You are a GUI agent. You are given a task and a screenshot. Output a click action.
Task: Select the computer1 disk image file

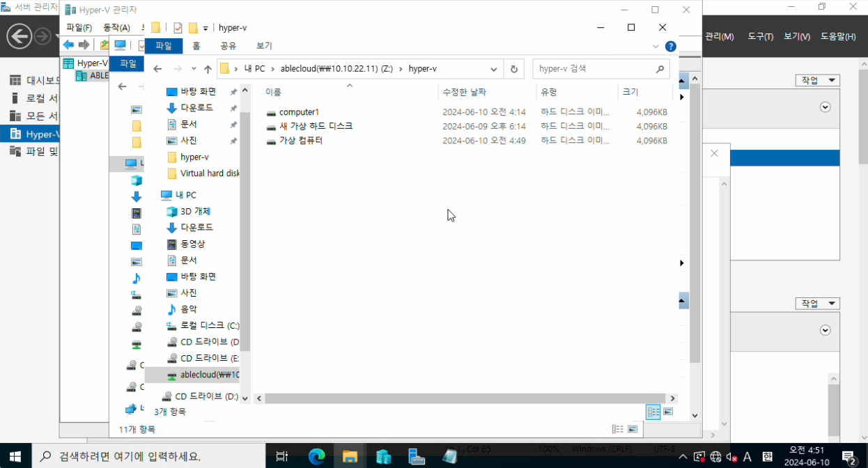click(x=299, y=112)
